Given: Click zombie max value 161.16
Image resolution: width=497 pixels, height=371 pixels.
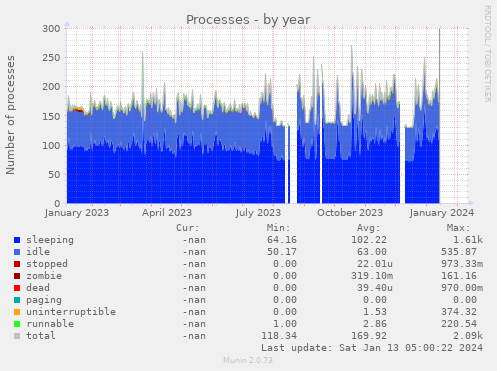Looking at the screenshot, I should coord(459,276).
